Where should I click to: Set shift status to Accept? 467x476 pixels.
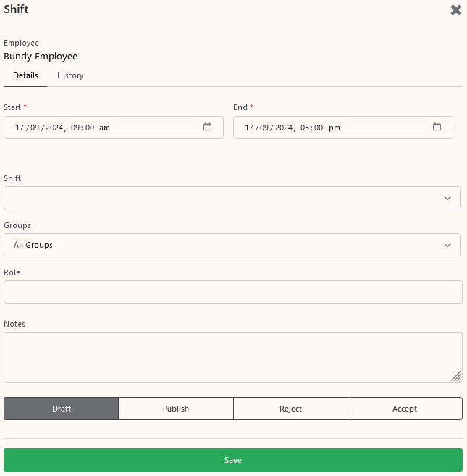(405, 409)
